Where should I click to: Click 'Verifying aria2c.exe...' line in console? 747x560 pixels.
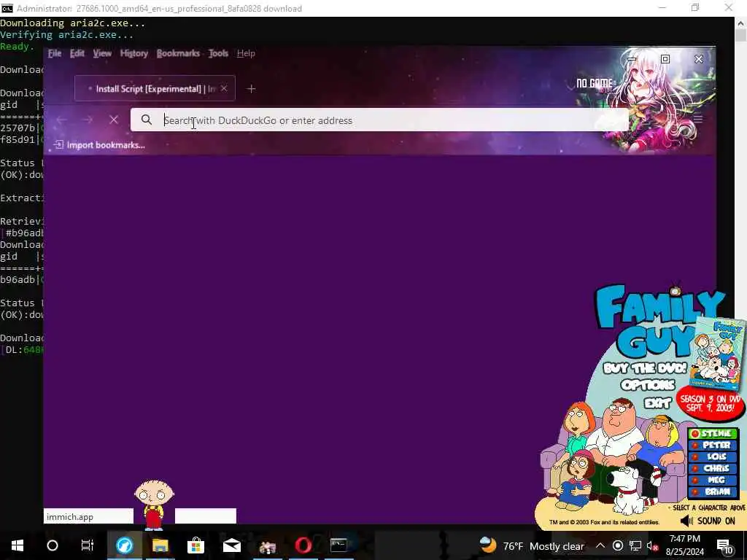click(66, 35)
